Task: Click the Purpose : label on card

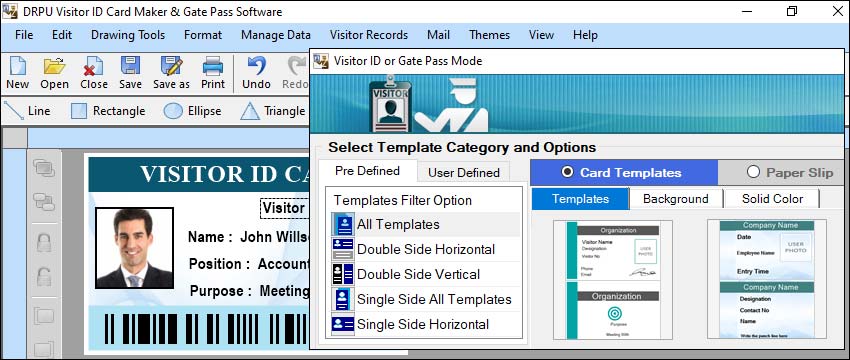Action: point(221,291)
